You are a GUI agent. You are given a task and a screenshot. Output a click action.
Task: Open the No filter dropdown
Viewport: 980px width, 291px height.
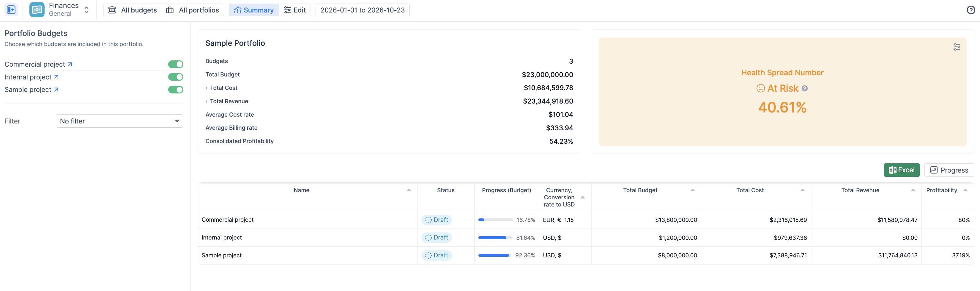point(119,121)
